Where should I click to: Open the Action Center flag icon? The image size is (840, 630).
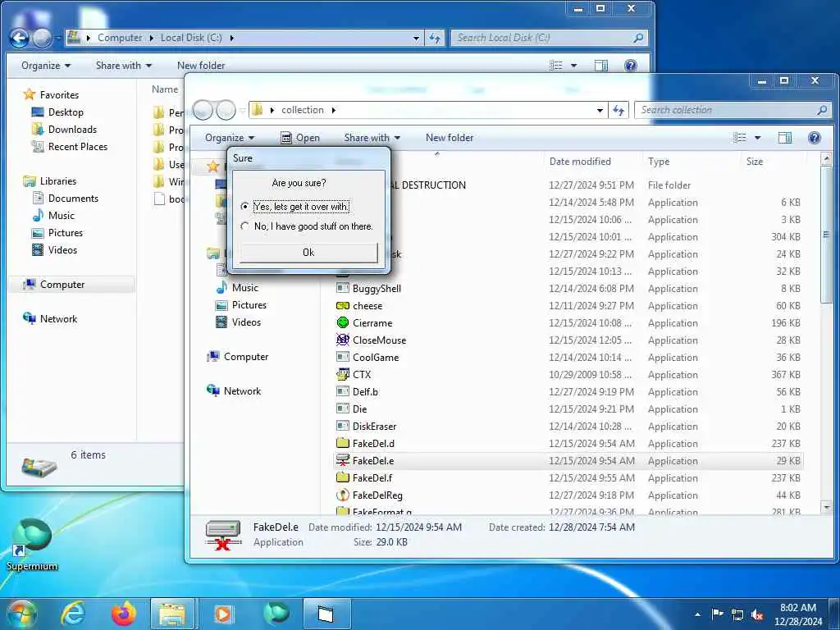coord(717,614)
